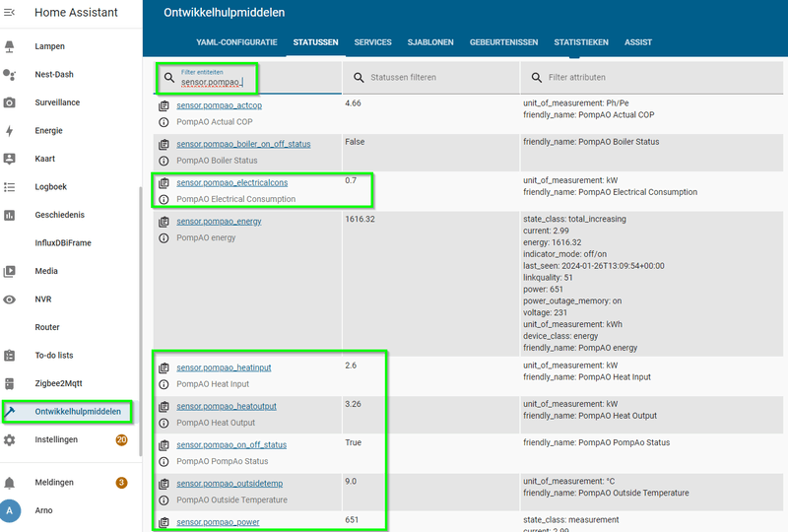Image resolution: width=788 pixels, height=532 pixels.
Task: Copy entity ID of sensor.pompao_actcop
Action: click(164, 106)
